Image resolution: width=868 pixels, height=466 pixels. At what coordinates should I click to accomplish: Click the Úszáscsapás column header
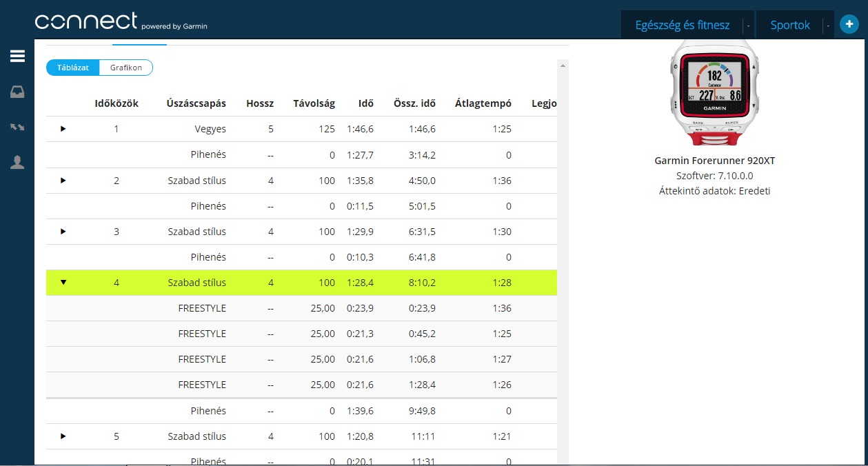[x=196, y=103]
